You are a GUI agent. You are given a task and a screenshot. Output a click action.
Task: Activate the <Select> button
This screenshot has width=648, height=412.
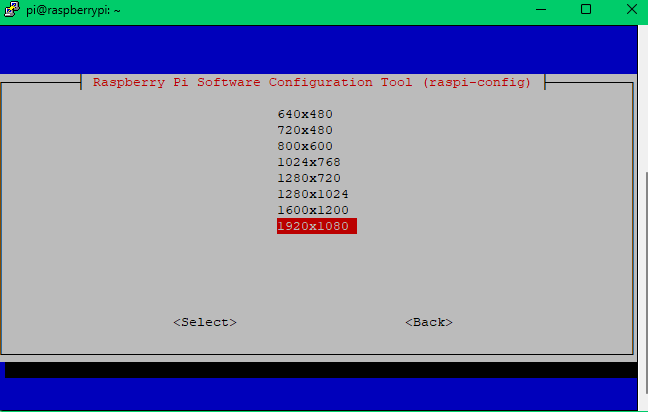[205, 322]
